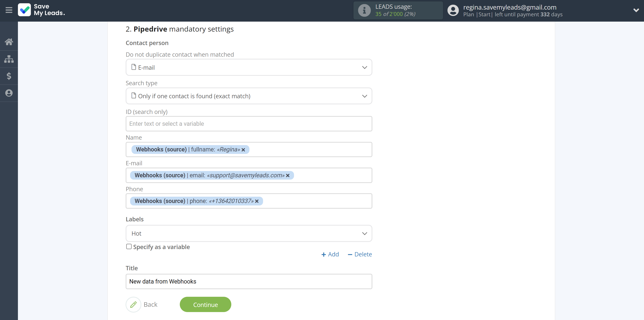This screenshot has width=644, height=320.
Task: Click the Save My Leads logo
Action: pos(41,10)
